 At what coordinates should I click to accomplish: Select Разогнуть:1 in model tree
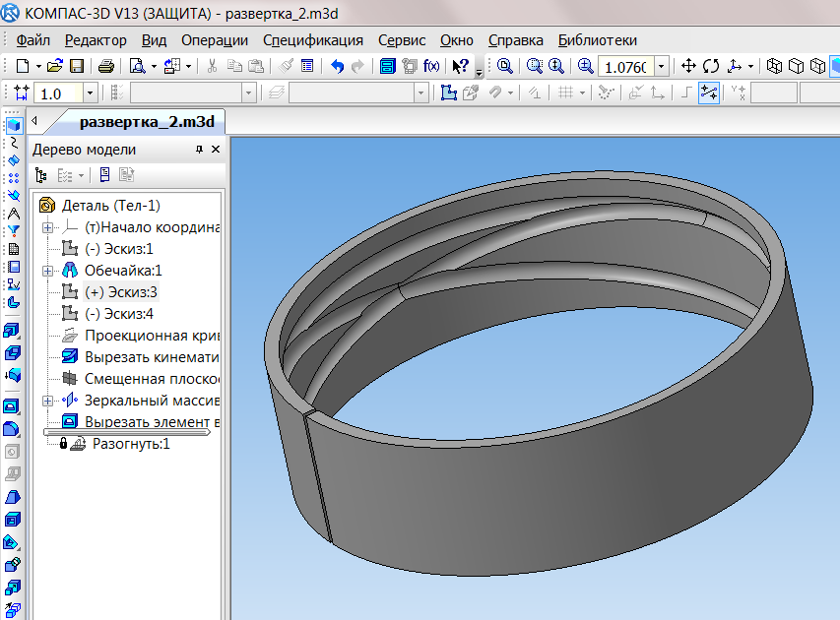click(x=131, y=444)
